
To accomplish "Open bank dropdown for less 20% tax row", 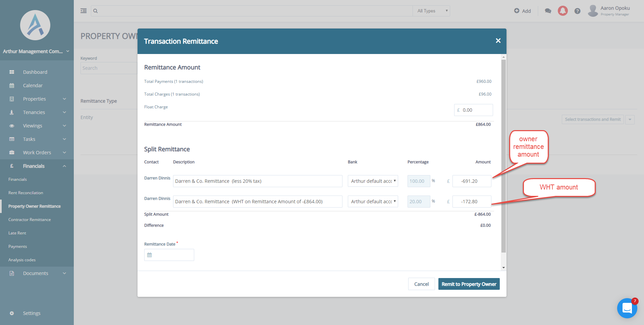I will pos(373,181).
